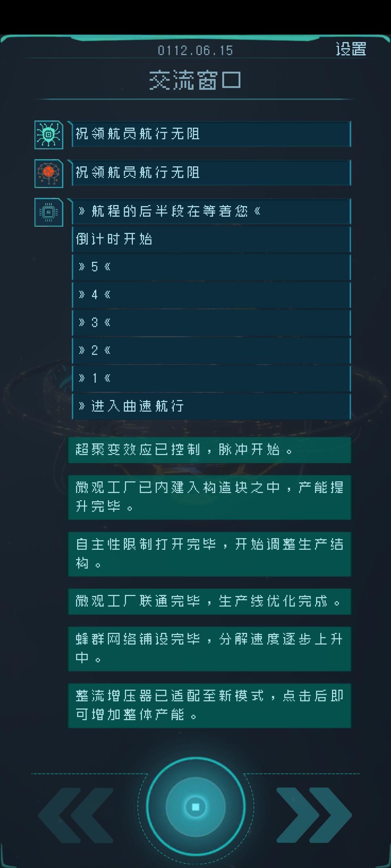The height and width of the screenshot is (868, 391).
Task: Click the 整流增压器已适配至新模式 option
Action: [x=209, y=705]
